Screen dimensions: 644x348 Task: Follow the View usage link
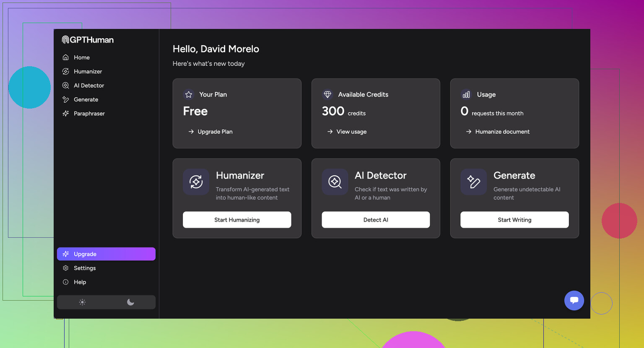351,132
